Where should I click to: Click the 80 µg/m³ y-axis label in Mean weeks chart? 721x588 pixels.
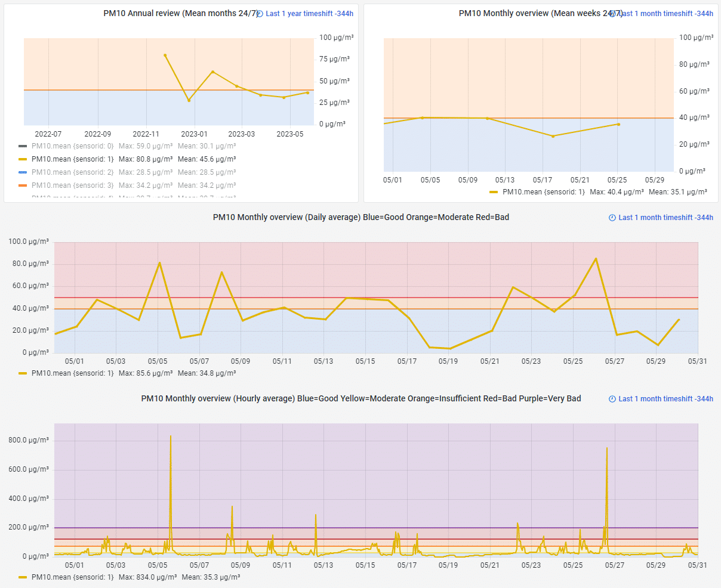coord(695,64)
